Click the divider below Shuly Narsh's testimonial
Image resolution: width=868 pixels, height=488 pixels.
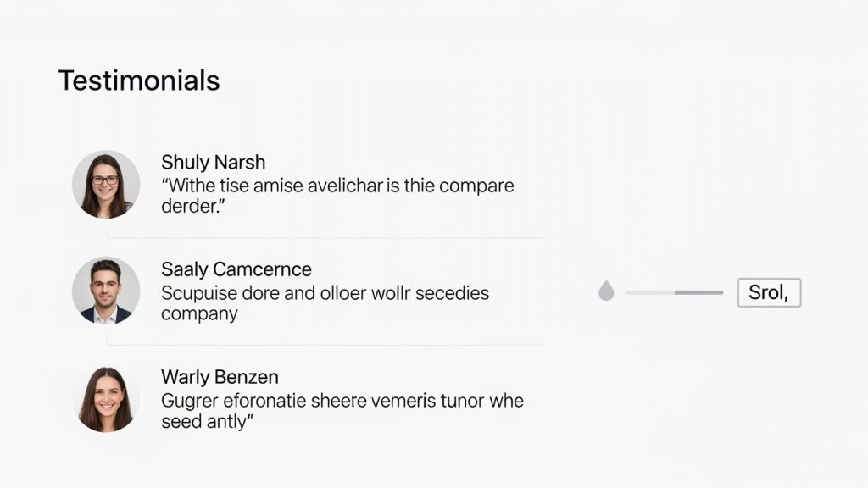click(325, 238)
